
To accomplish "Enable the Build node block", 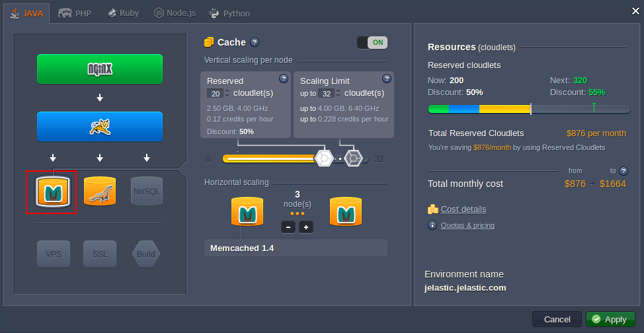I will pos(146,254).
